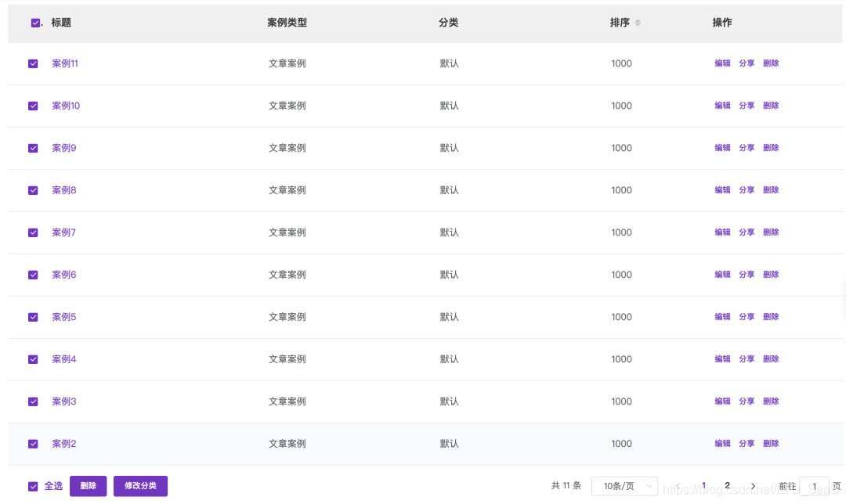This screenshot has width=846, height=504.
Task: Open the 案例9 title link
Action: tap(63, 148)
